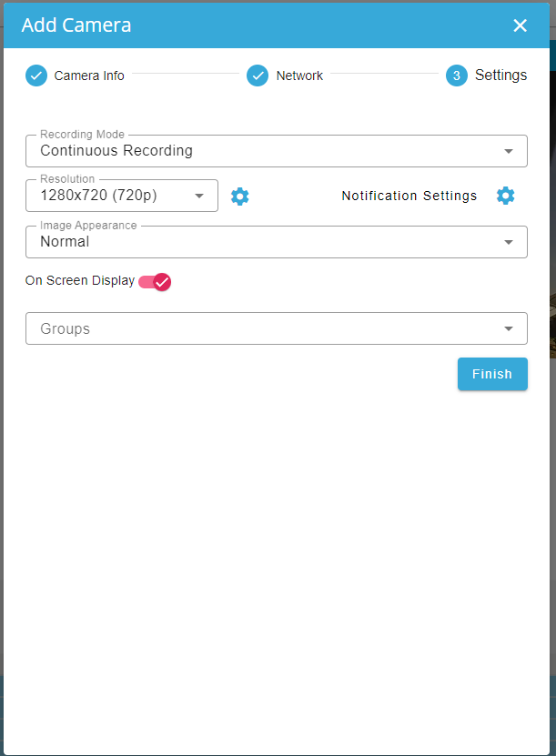556x756 pixels.
Task: Click the Finish button
Action: pos(492,374)
